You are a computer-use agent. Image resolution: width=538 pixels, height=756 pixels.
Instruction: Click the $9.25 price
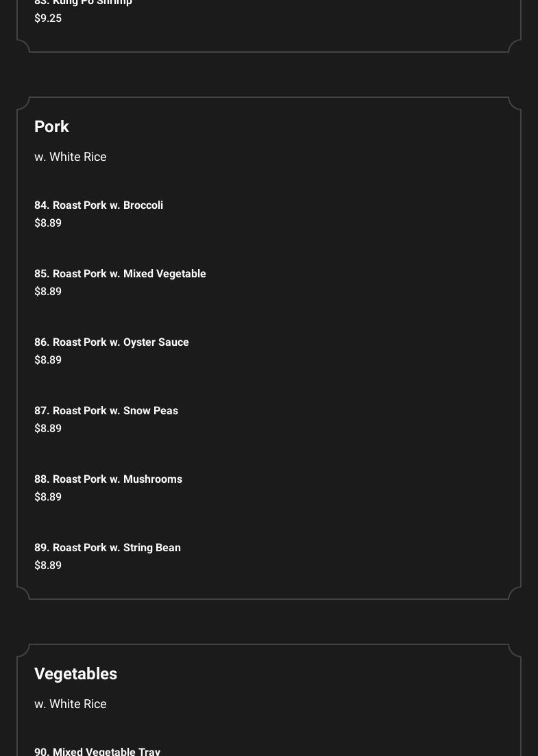point(48,18)
